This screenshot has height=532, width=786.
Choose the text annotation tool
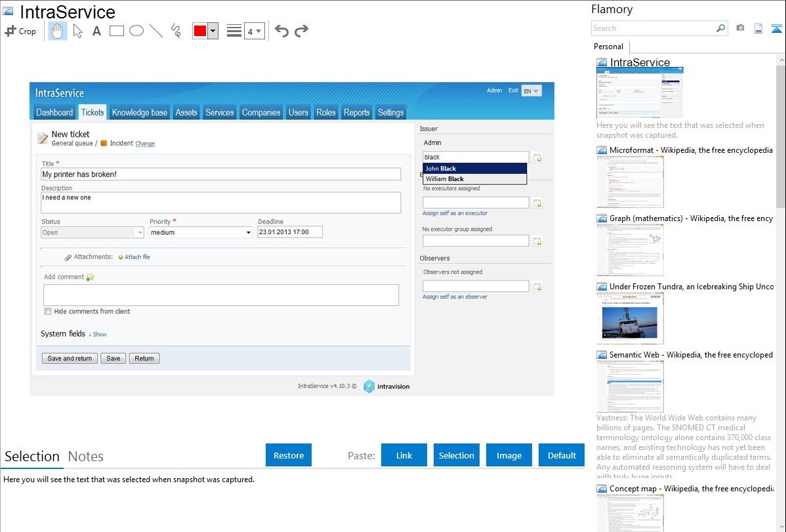pyautogui.click(x=96, y=31)
